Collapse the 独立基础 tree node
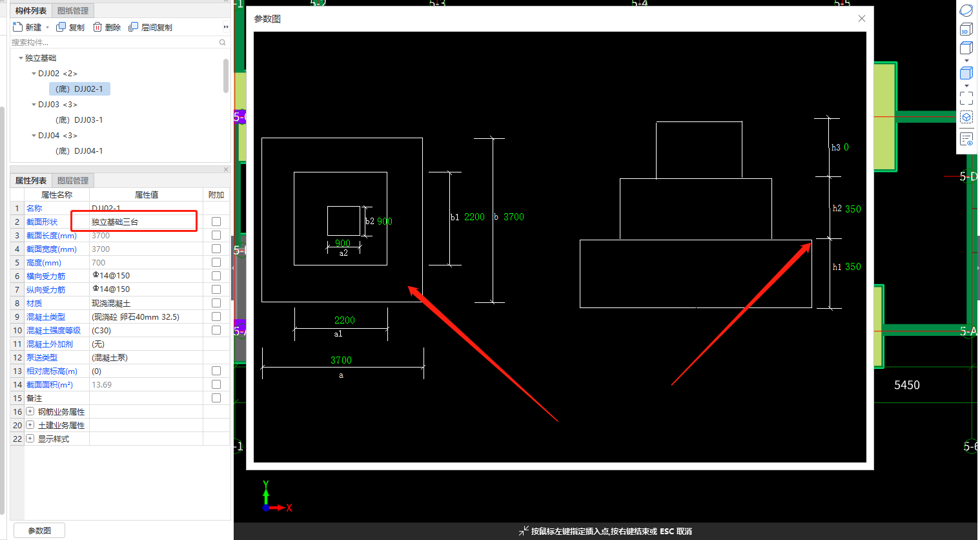Viewport: 980px width, 540px height. 21,58
